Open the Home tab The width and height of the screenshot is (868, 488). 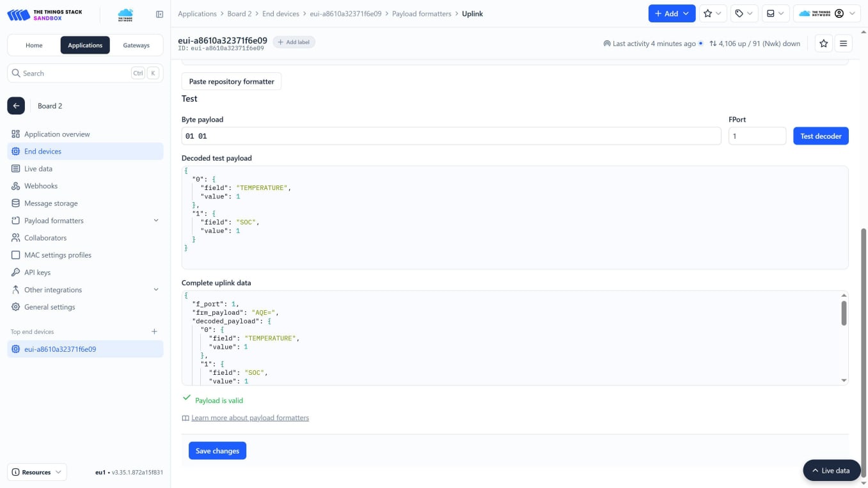pos(34,45)
